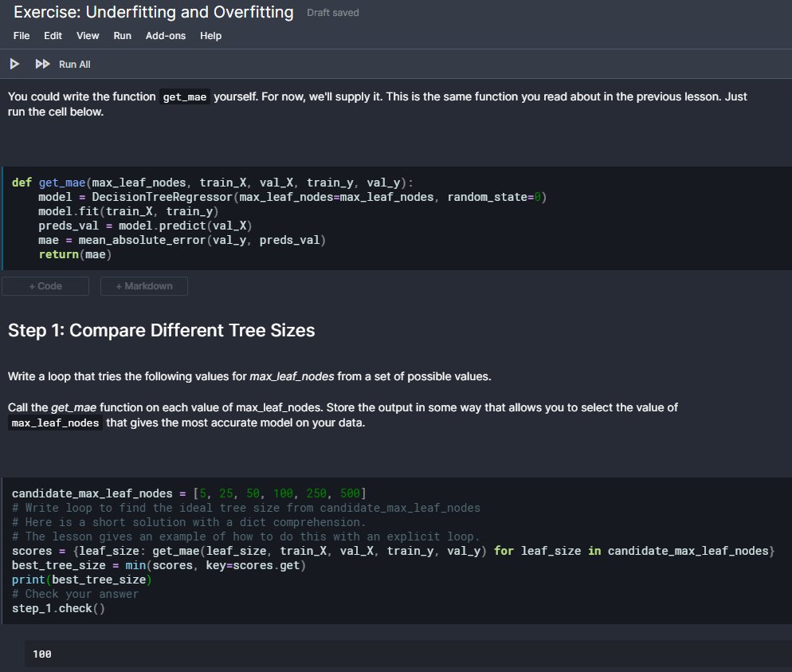
Task: Click the inline code max_leaf_nodes in markdown
Action: pos(56,423)
